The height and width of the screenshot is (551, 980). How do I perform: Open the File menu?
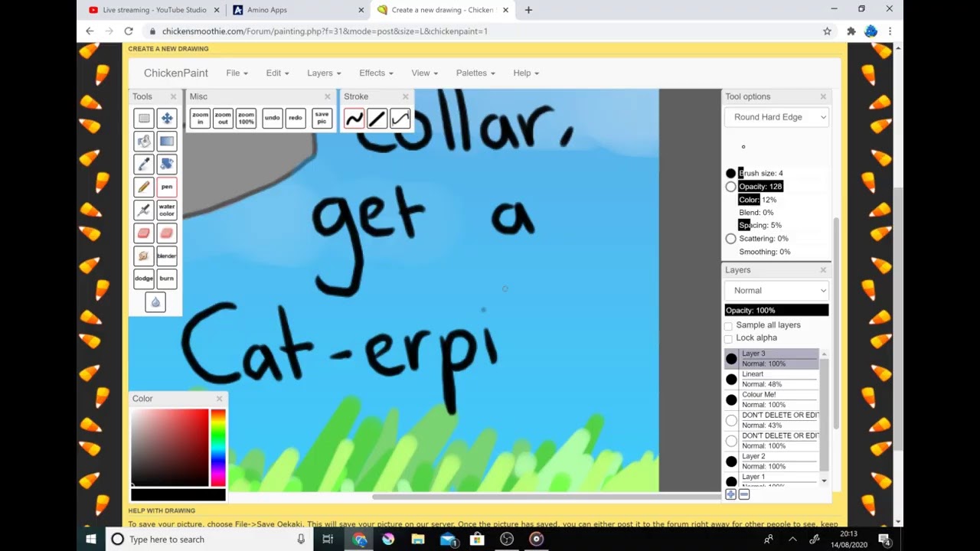[x=237, y=73]
